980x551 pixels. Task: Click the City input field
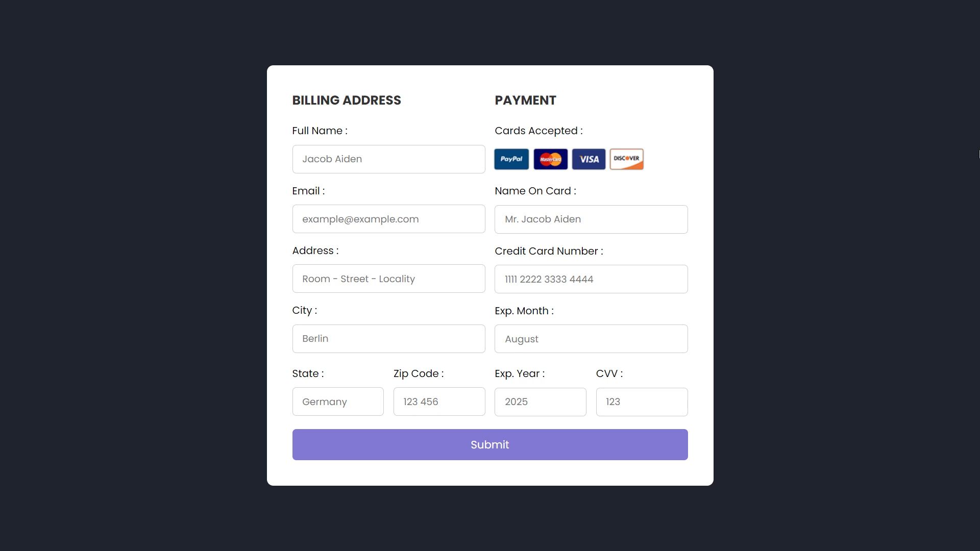coord(388,338)
